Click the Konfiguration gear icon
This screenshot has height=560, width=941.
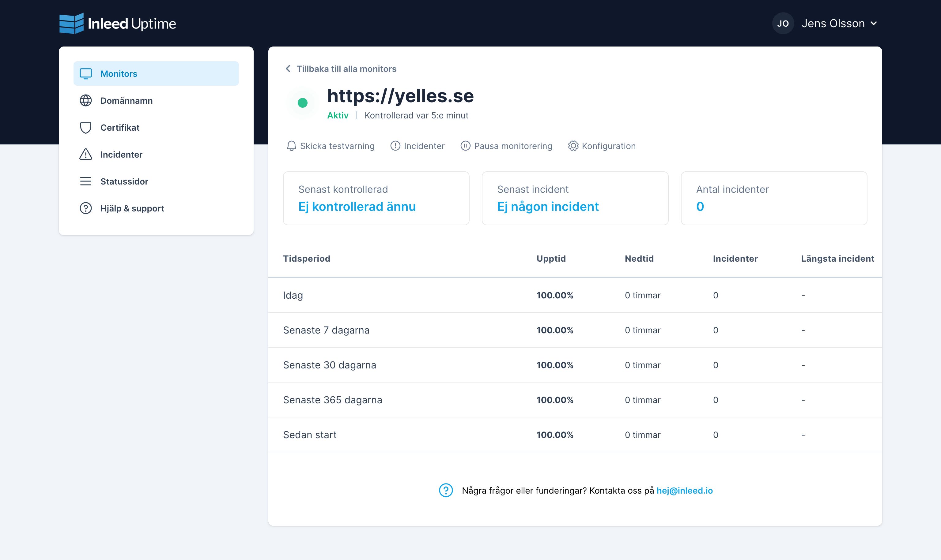[x=573, y=146]
